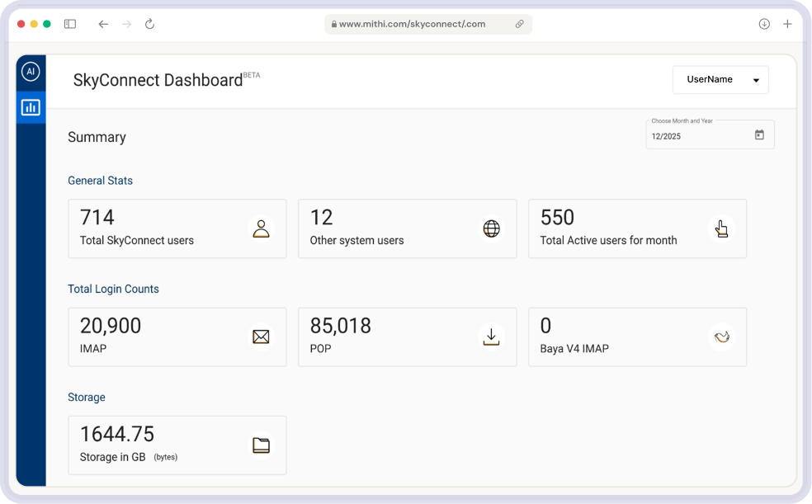This screenshot has height=504, width=812.
Task: Toggle the browser sidebar panel icon
Action: coord(70,24)
